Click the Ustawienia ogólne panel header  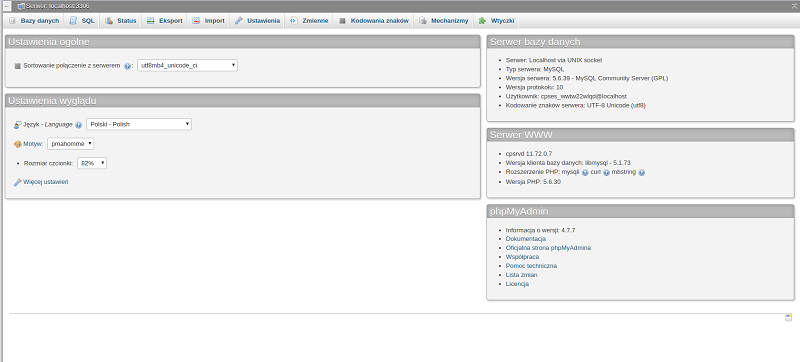pos(243,42)
